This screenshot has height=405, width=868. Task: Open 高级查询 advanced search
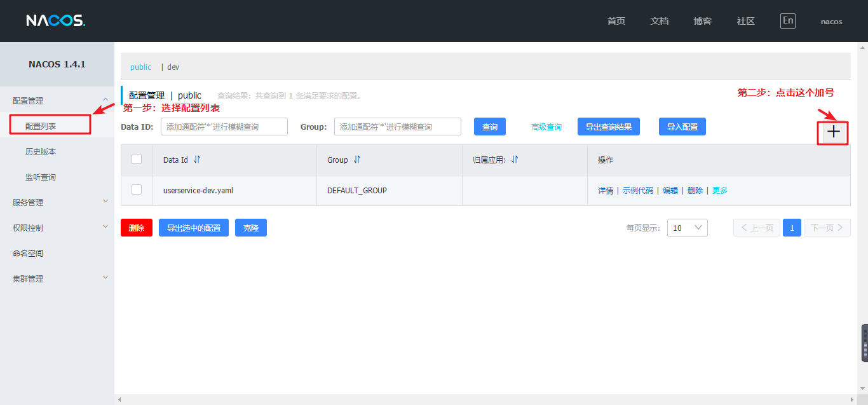tap(546, 127)
